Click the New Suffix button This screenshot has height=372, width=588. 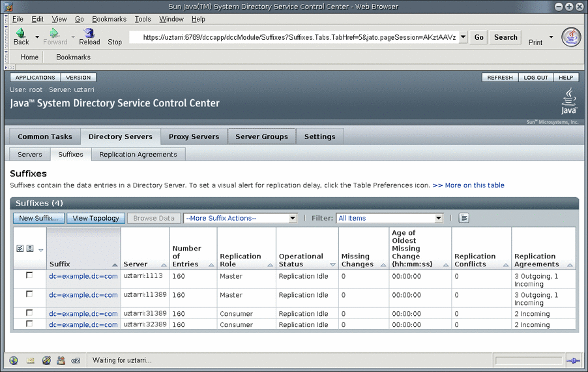(x=38, y=218)
